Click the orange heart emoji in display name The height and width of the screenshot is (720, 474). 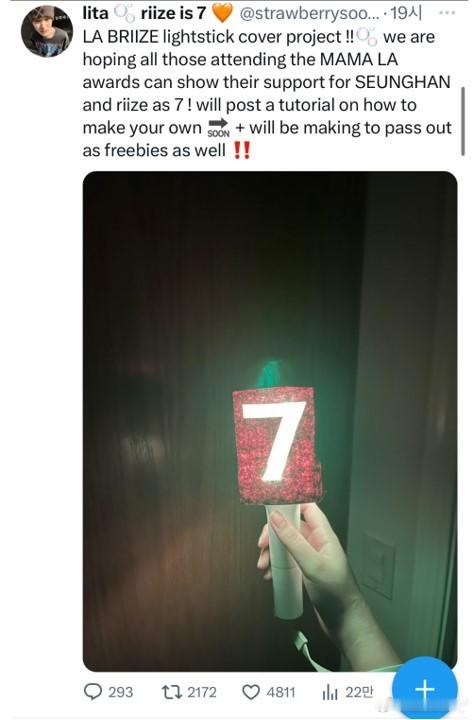pos(223,14)
